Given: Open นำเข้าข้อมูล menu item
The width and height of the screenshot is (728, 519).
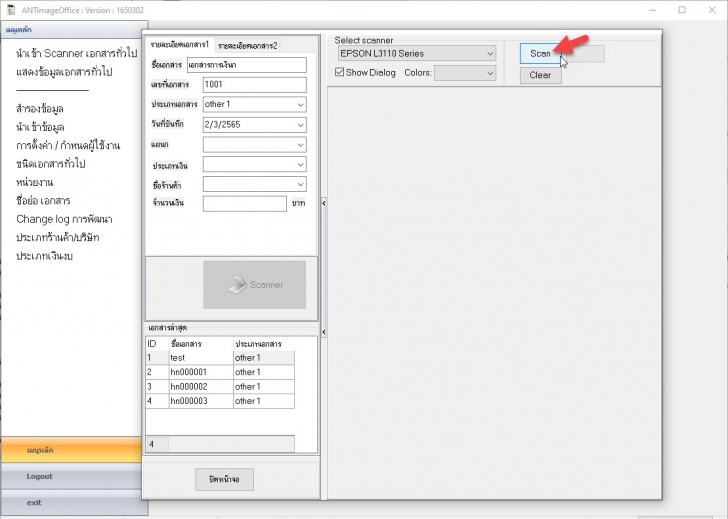Looking at the screenshot, I should point(40,127).
